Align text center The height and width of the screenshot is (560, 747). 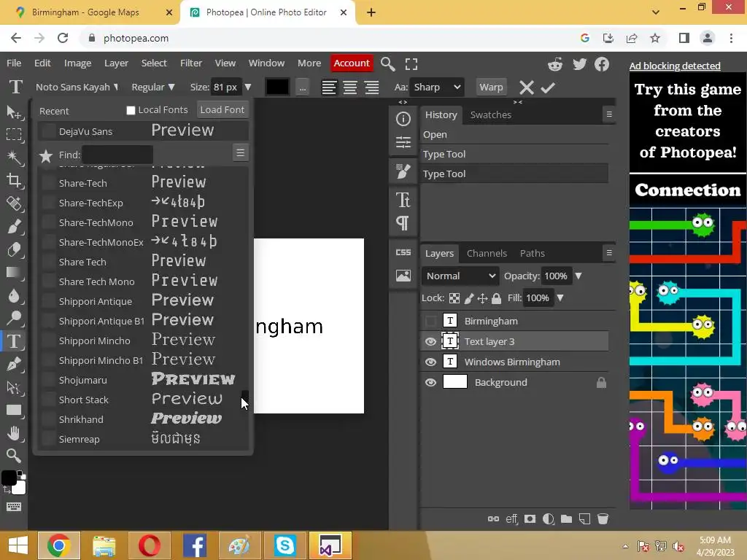(x=350, y=87)
